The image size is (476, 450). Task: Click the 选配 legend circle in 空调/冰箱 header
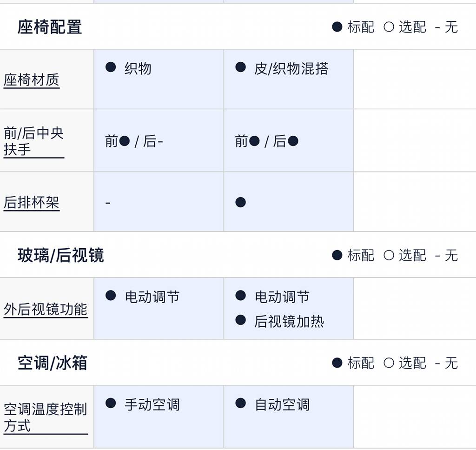[x=389, y=363]
